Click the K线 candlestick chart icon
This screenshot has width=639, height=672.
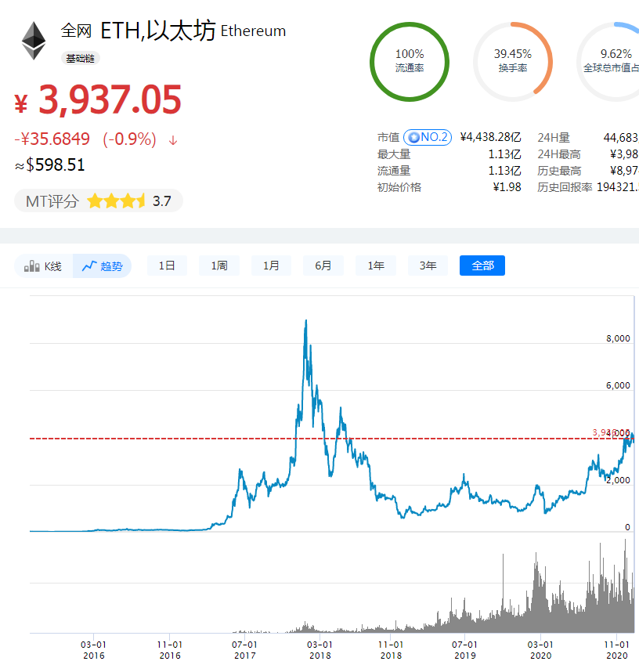pos(31,266)
